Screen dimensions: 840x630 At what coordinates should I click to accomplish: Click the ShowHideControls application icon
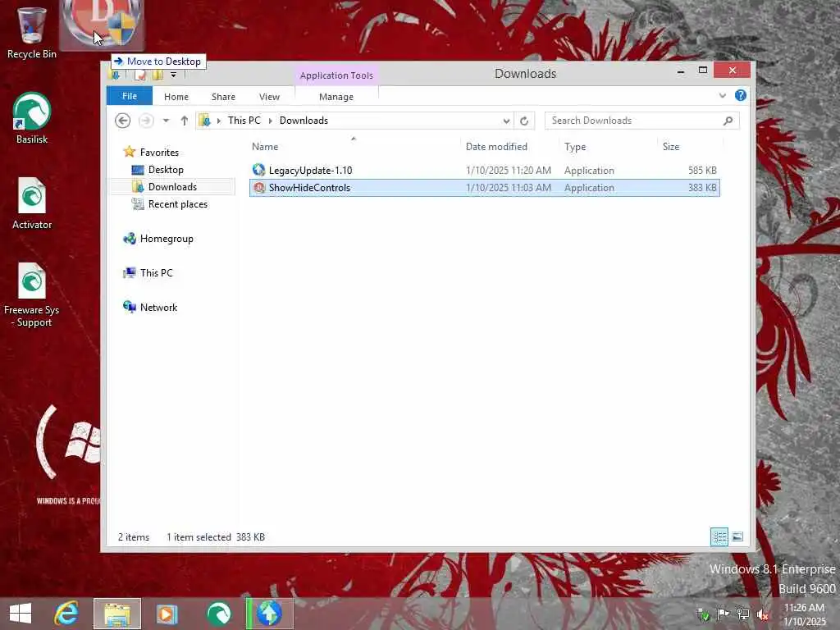[259, 188]
